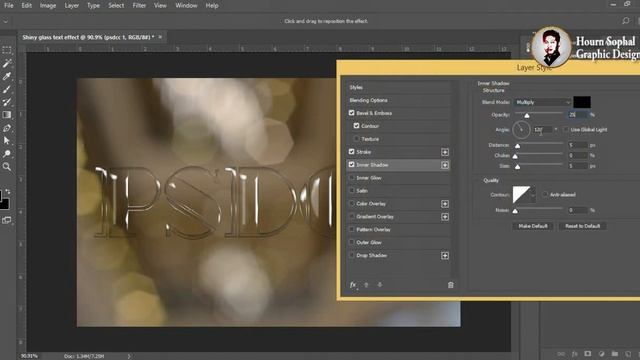The image size is (640, 360).
Task: Select the Rectangular Marquee tool
Action: click(x=7, y=50)
